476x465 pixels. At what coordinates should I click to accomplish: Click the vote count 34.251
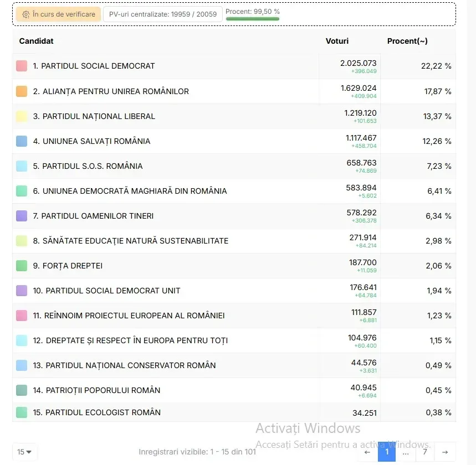[364, 413]
